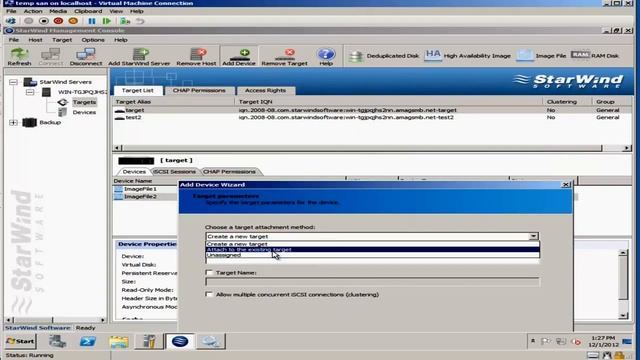This screenshot has width=640, height=360.
Task: Click the VM revert undo icon
Action: coord(140,21)
